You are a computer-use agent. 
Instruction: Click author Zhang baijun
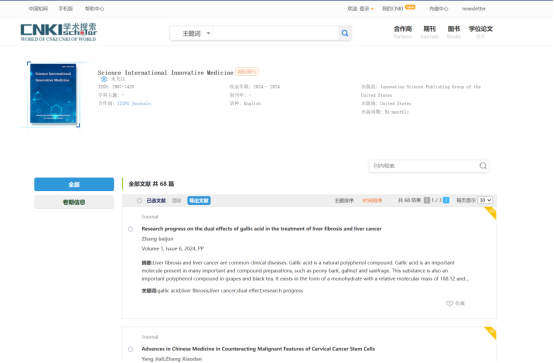(x=157, y=239)
